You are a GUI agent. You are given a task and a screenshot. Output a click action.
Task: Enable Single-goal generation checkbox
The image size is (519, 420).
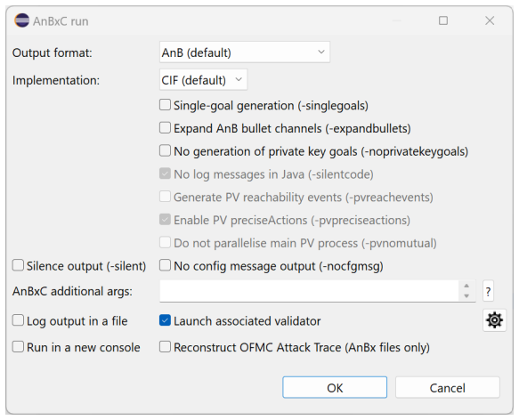[x=166, y=105]
